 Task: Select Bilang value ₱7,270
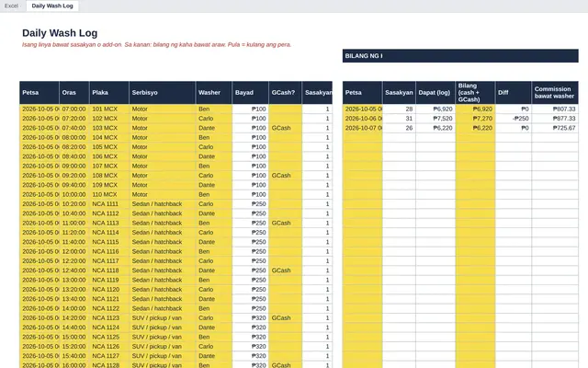coord(475,119)
